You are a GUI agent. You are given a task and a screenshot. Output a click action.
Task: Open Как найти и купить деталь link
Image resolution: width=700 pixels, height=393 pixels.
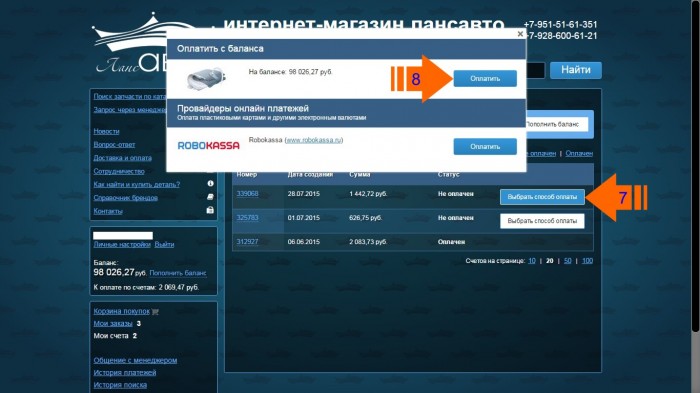pyautogui.click(x=137, y=184)
